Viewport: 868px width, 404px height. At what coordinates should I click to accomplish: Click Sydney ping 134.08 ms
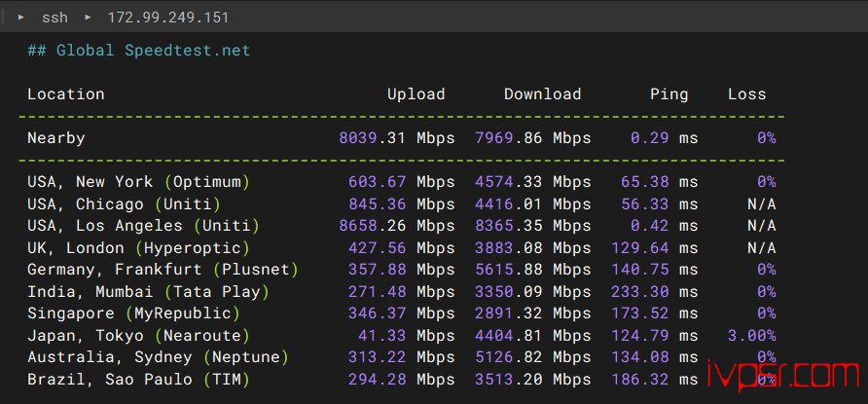[655, 357]
